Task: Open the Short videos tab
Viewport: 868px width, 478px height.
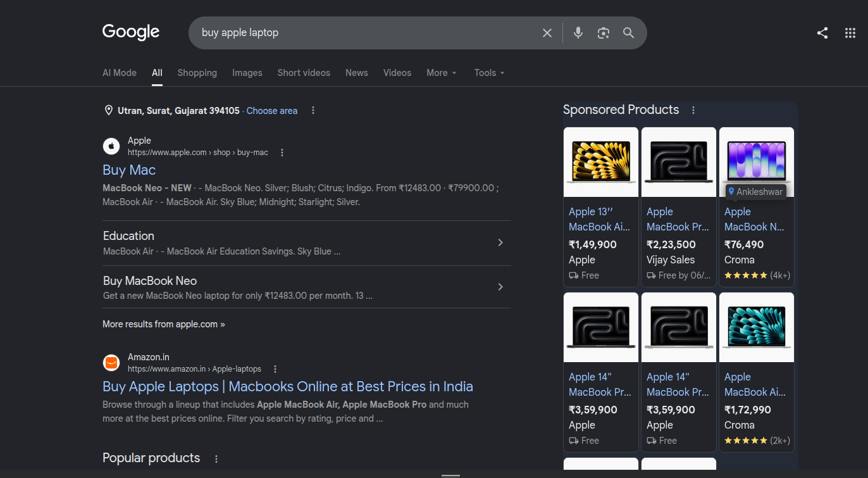Action: click(304, 73)
